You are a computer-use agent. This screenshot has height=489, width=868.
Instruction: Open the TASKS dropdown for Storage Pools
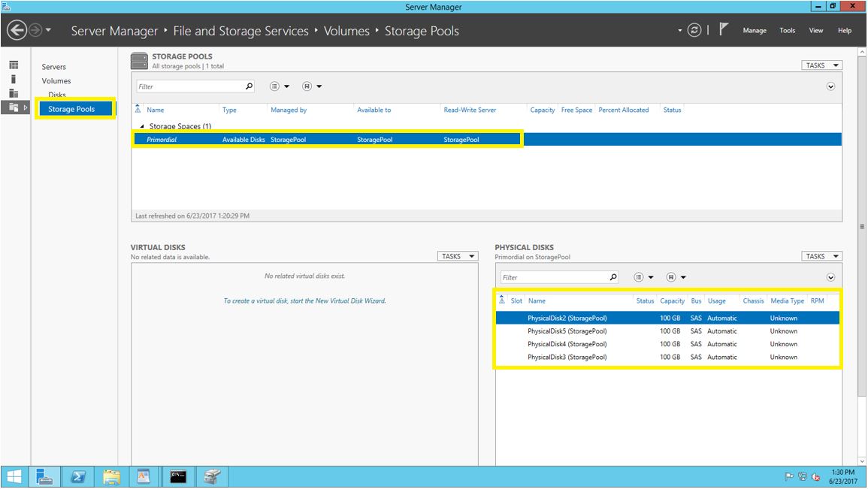point(821,65)
